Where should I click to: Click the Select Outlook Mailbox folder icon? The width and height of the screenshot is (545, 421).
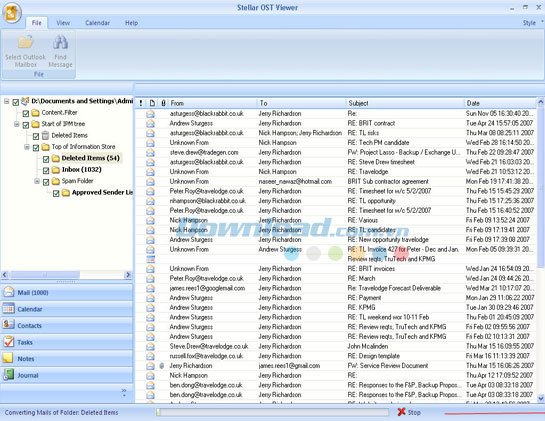pyautogui.click(x=25, y=42)
